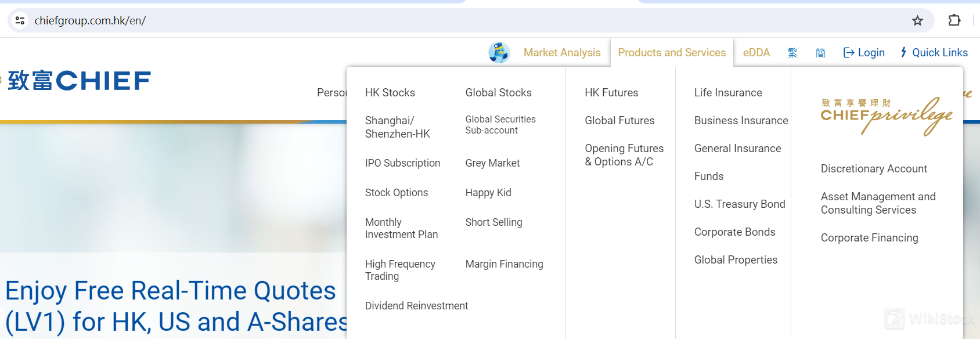Open the Grey Market page
Screen dimensions: 980x339
point(492,163)
